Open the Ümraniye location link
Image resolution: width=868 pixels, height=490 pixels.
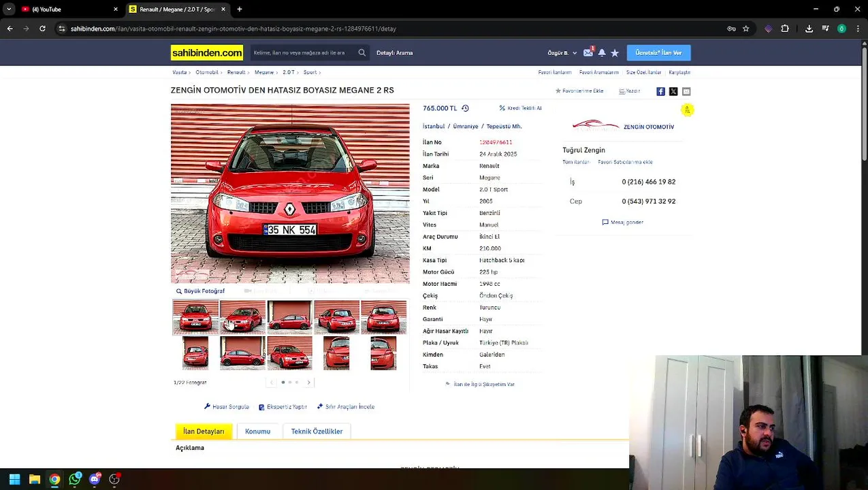466,127
